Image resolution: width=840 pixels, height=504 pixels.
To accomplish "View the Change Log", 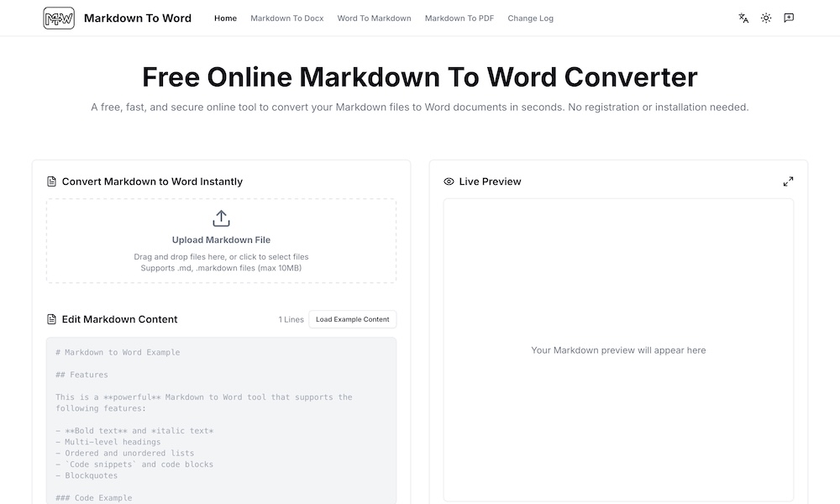I will [x=530, y=18].
